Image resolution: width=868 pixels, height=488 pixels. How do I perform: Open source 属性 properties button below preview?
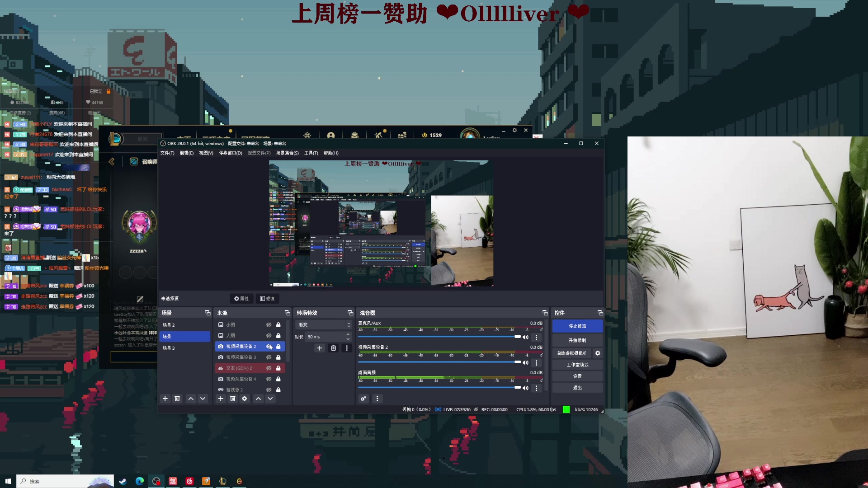pyautogui.click(x=241, y=299)
